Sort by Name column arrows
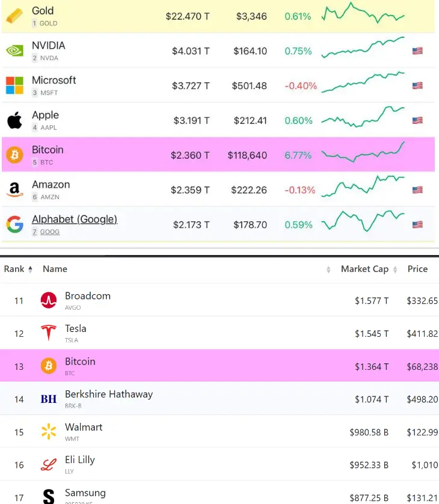 click(328, 269)
